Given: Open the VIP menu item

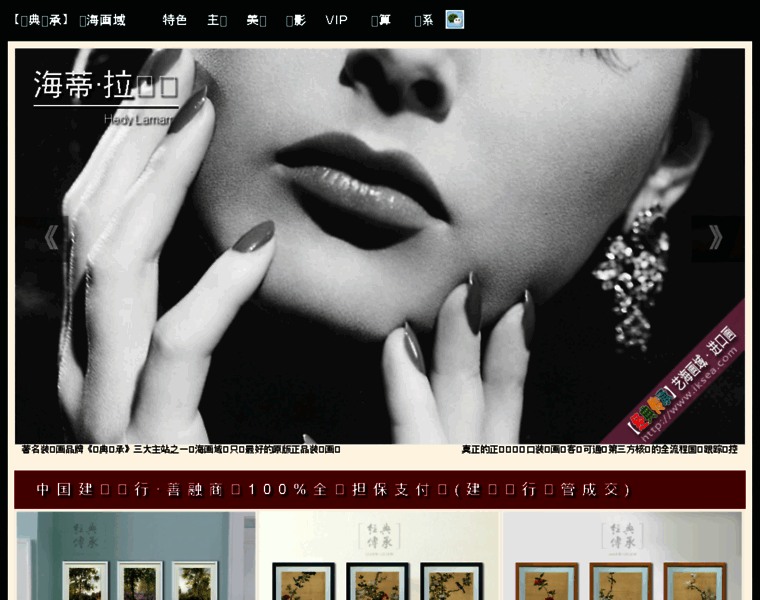Looking at the screenshot, I should (x=336, y=20).
